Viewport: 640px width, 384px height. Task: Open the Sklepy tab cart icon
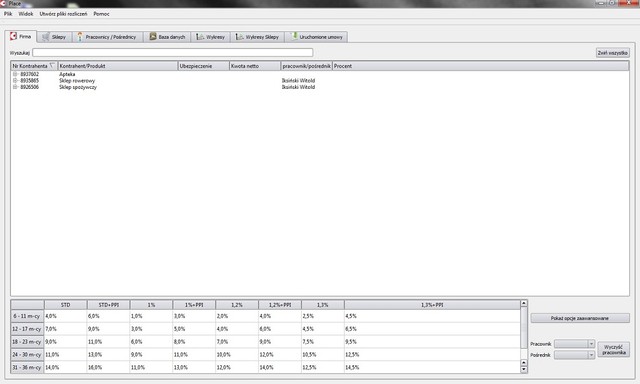pyautogui.click(x=45, y=37)
